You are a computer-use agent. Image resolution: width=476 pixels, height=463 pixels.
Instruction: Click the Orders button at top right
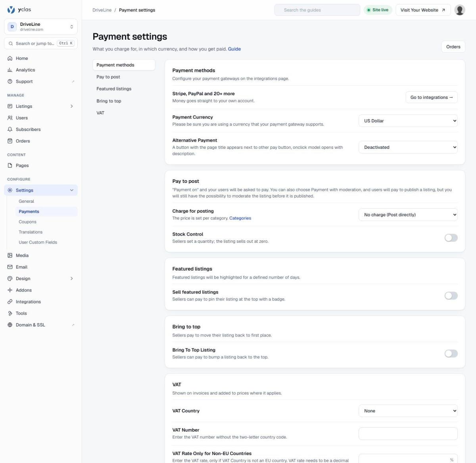(453, 46)
